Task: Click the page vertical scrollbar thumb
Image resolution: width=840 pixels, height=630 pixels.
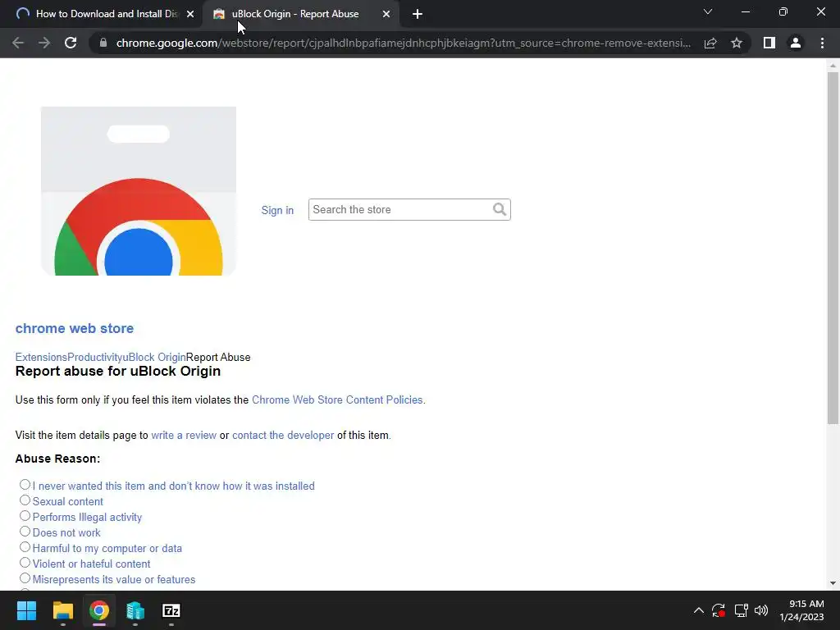Action: [x=833, y=248]
